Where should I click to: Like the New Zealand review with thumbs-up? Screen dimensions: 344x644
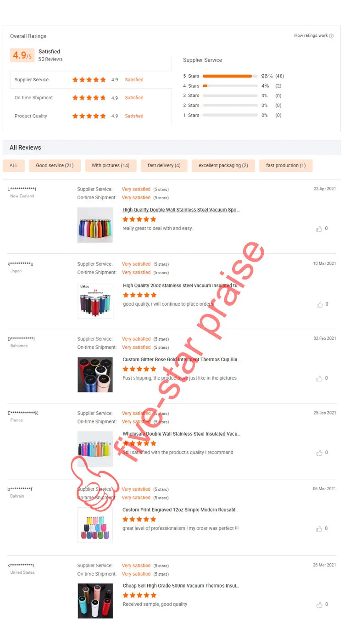click(x=319, y=229)
